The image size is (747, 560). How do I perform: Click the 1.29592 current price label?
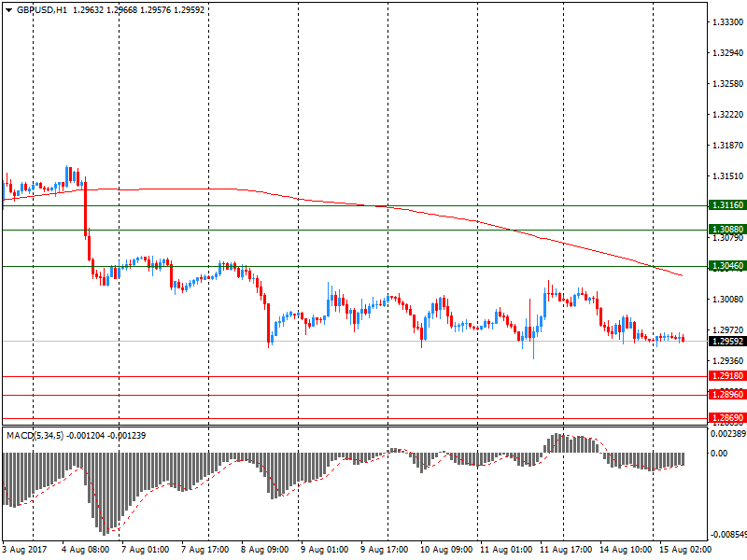[x=727, y=341]
